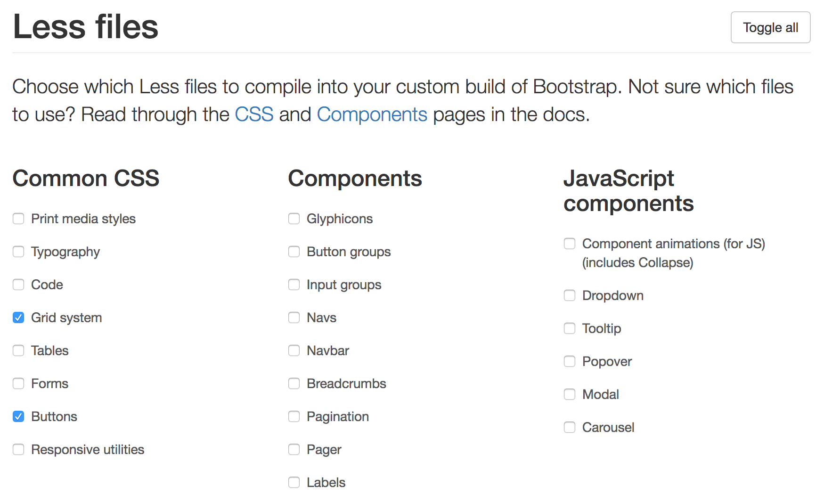Disable the Buttons Less file
The width and height of the screenshot is (832, 504).
(18, 416)
